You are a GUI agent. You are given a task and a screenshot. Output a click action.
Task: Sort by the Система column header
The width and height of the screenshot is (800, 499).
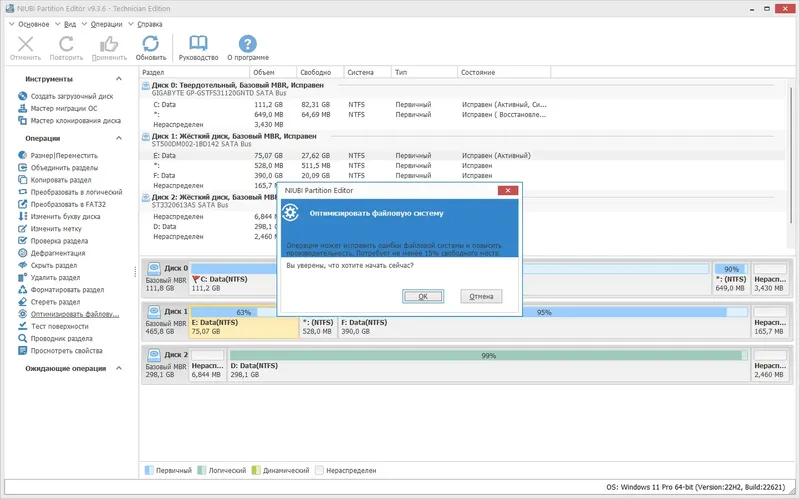tap(367, 72)
